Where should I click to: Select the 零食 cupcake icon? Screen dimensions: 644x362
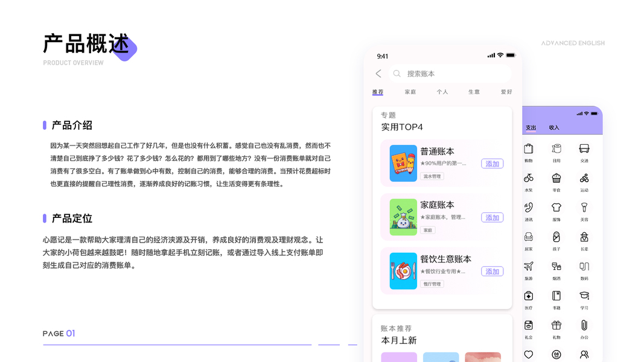click(x=556, y=178)
